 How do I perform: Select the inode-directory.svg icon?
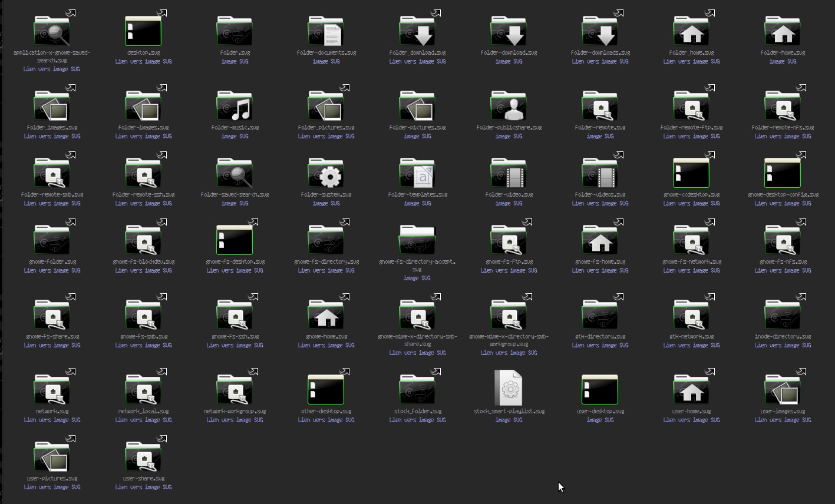pyautogui.click(x=783, y=314)
